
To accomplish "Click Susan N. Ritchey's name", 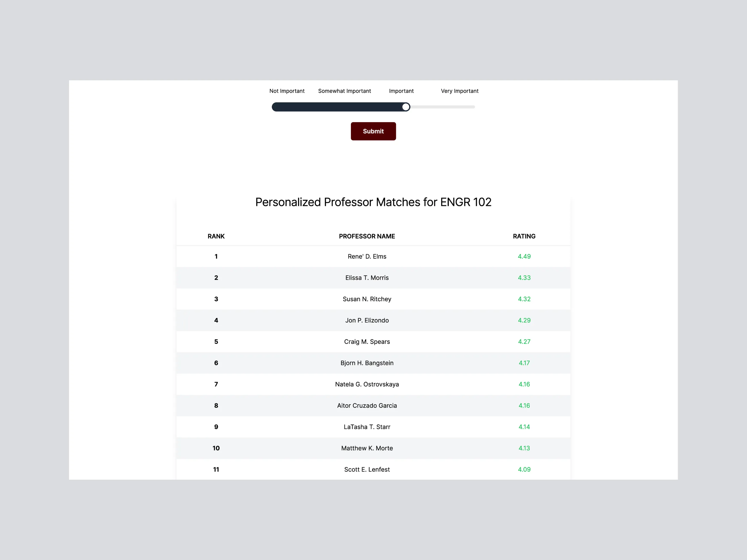I will 367,299.
